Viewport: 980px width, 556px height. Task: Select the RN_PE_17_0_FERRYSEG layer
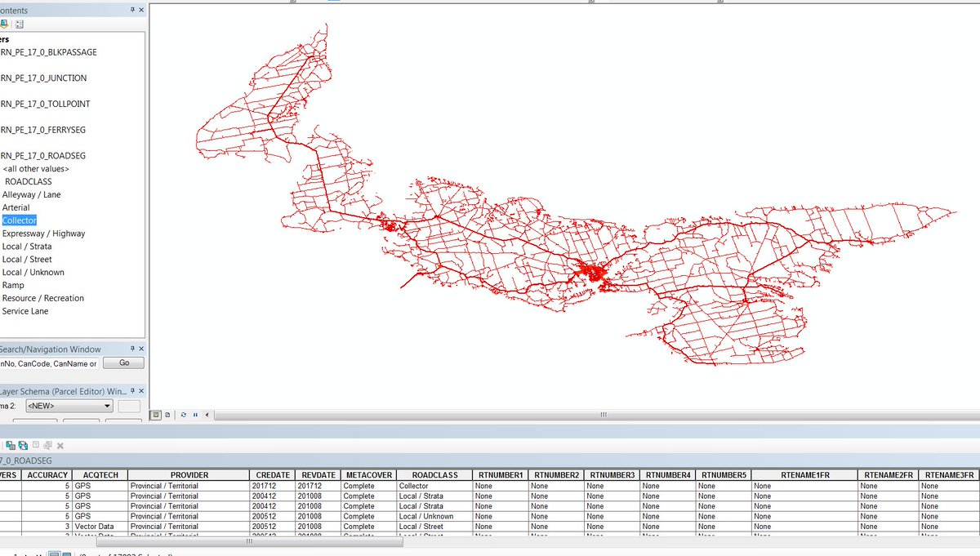coord(43,130)
